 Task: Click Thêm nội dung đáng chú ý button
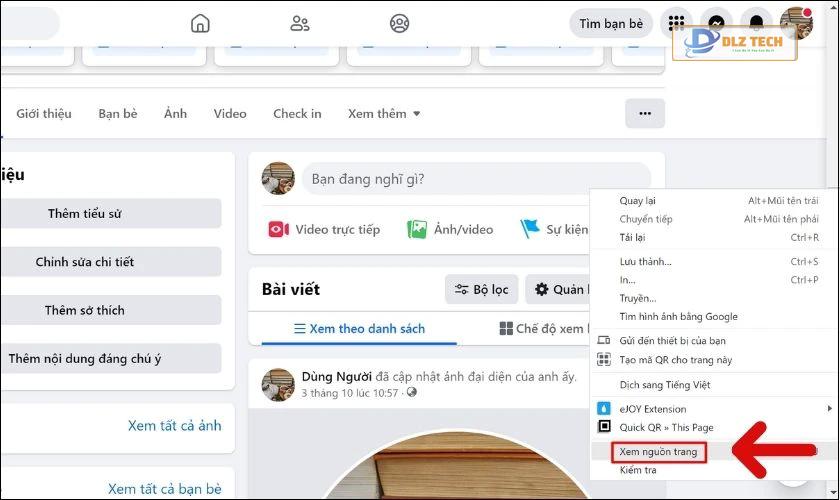(x=110, y=358)
